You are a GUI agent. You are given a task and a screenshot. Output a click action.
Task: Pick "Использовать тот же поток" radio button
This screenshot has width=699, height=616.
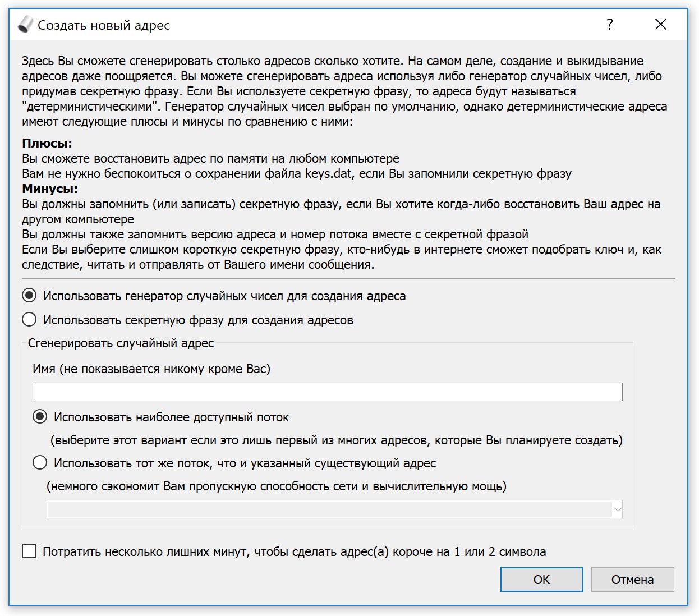tap(40, 463)
